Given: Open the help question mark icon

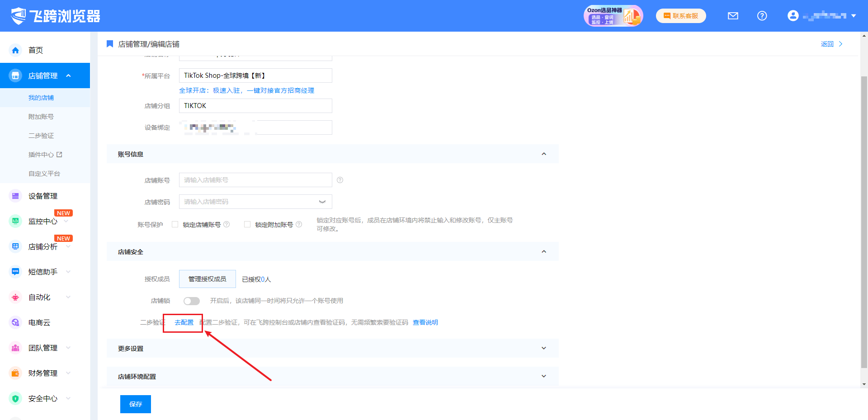Looking at the screenshot, I should tap(762, 16).
